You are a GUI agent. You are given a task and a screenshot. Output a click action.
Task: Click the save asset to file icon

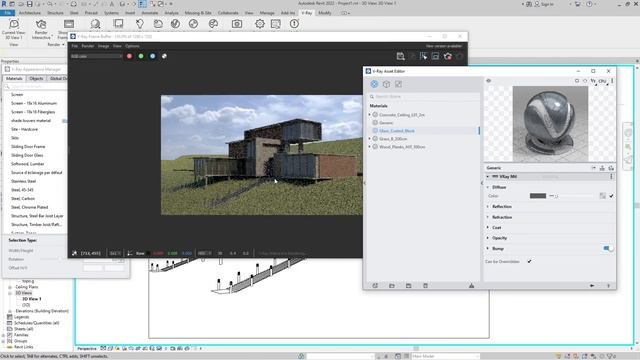(409, 286)
